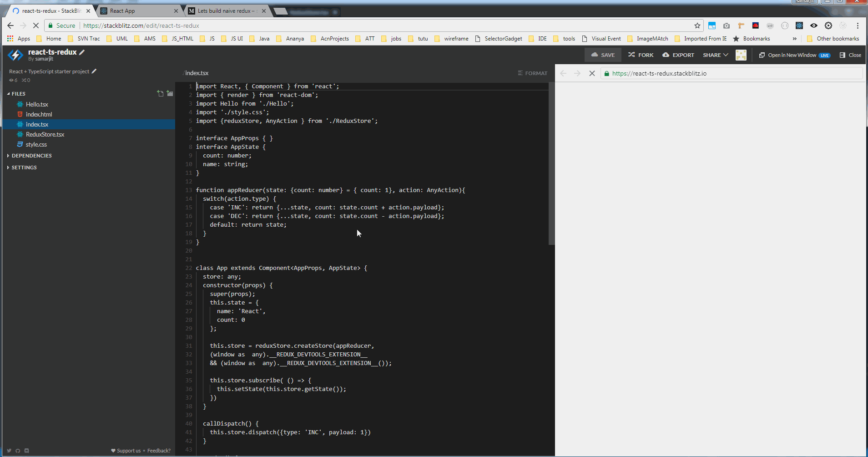Stop page loading in browser toolbar
The image size is (868, 457).
[36, 25]
